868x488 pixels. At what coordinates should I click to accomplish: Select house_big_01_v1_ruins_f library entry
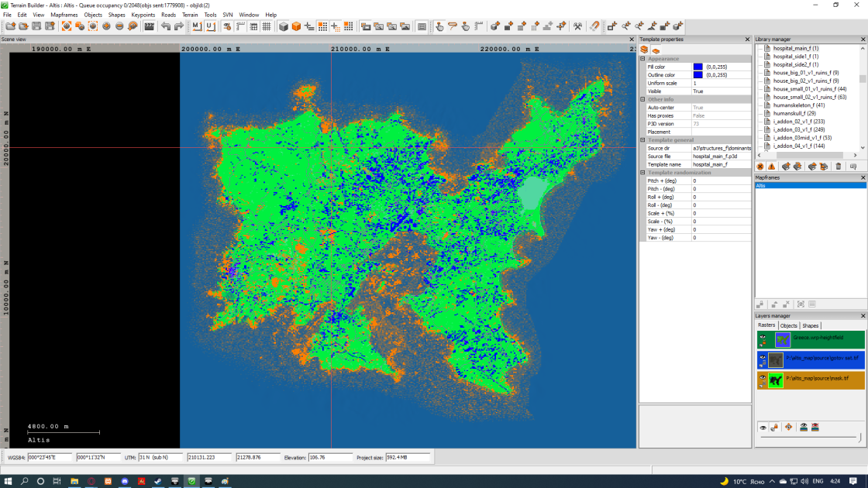(805, 73)
